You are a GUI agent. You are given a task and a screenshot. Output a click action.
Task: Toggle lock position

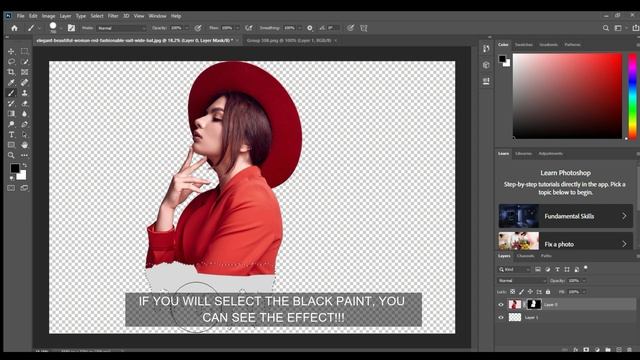click(x=530, y=292)
